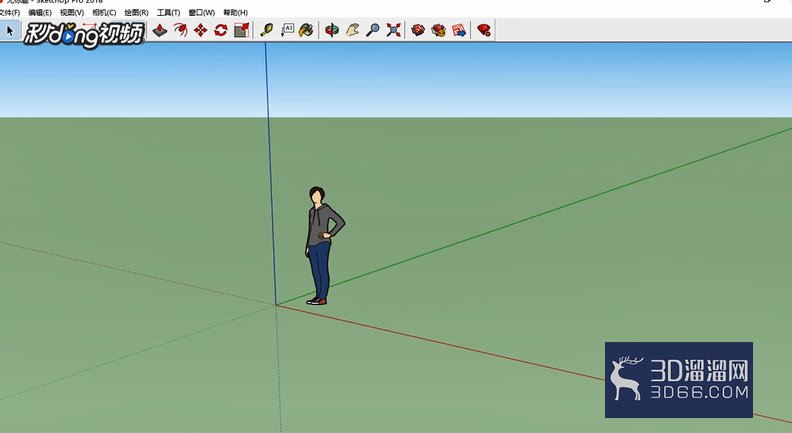Open the 帮助(H) menu
This screenshot has height=433, width=792.
[235, 13]
